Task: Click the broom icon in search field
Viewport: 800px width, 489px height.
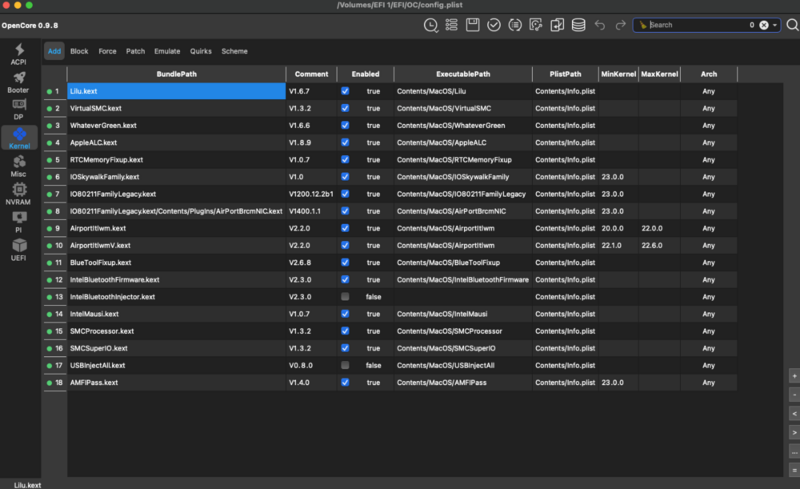Action: [x=643, y=25]
